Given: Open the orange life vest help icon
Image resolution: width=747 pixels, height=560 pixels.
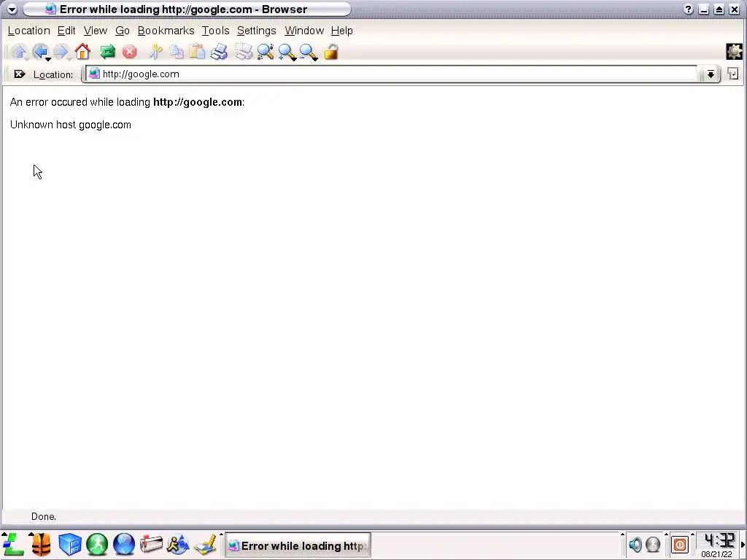Looking at the screenshot, I should 42,544.
